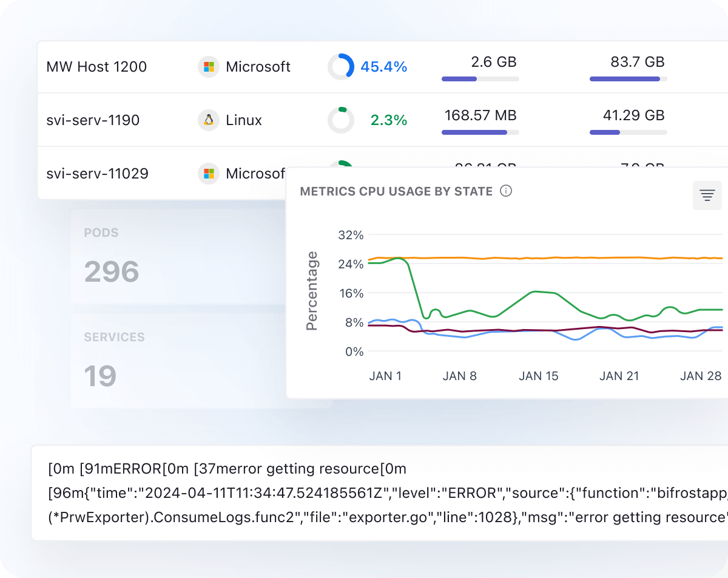Click the Linux penguin icon for svi-serv-1190

click(x=209, y=120)
